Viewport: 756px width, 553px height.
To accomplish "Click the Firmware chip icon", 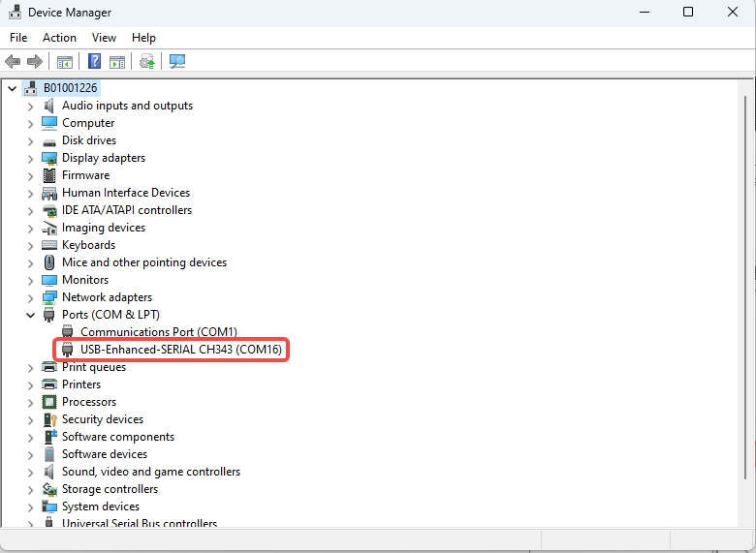I will [49, 175].
